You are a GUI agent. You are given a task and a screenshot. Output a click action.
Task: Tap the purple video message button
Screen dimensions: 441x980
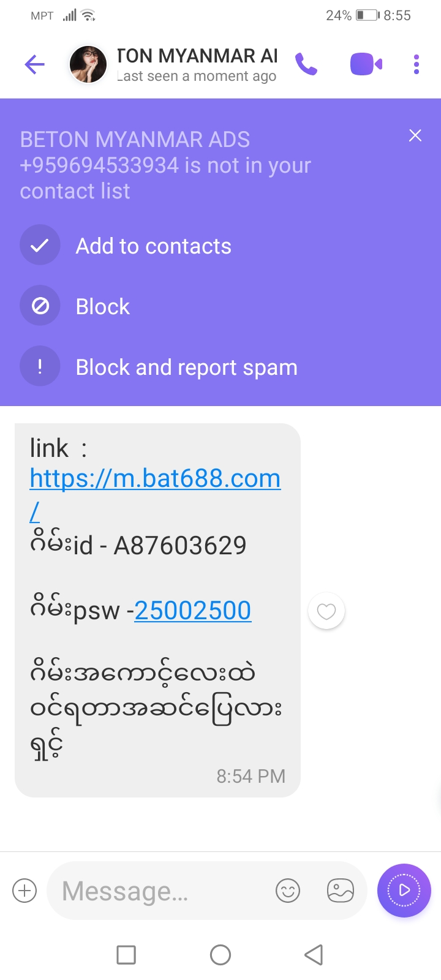(x=404, y=891)
